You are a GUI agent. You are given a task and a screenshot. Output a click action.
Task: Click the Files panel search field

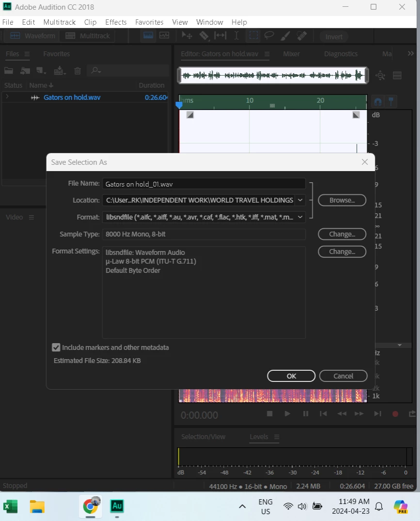pos(128,70)
